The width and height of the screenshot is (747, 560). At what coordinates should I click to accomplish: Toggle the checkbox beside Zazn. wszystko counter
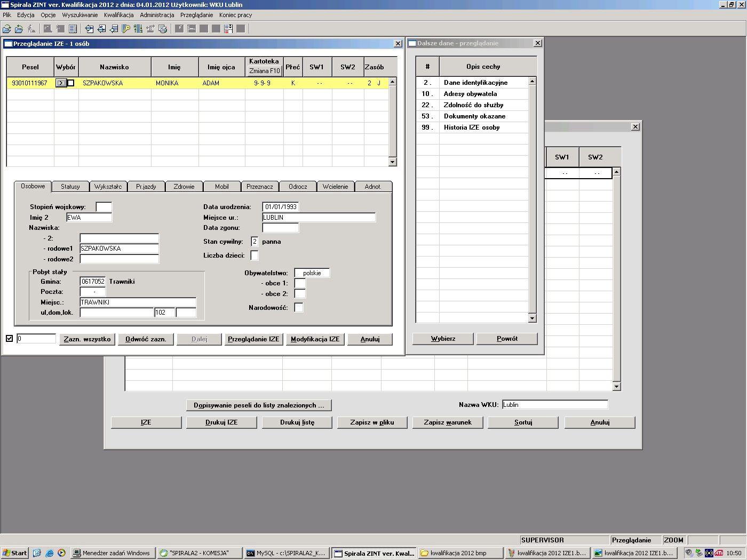click(x=9, y=338)
